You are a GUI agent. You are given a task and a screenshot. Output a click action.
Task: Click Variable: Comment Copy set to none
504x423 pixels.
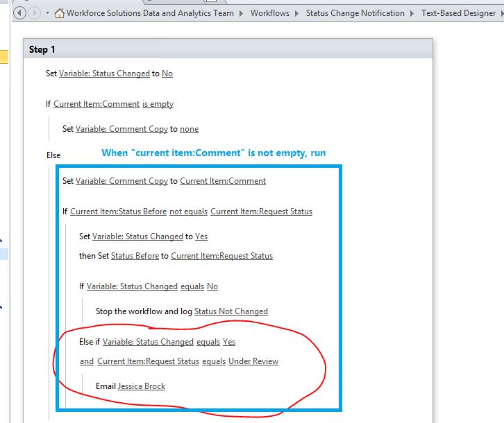(121, 129)
